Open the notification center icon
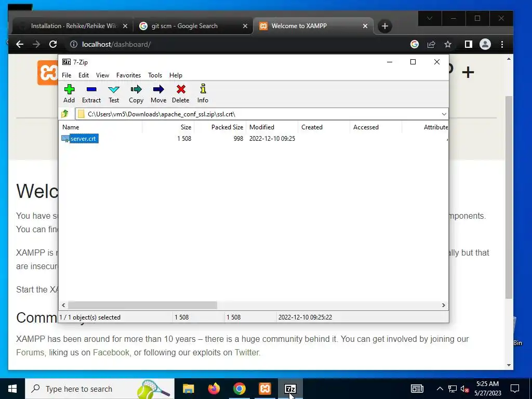This screenshot has width=532, height=399. [x=515, y=389]
